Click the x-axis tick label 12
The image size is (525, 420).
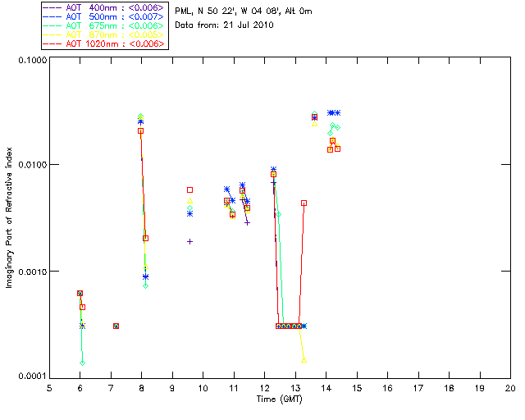[264, 388]
